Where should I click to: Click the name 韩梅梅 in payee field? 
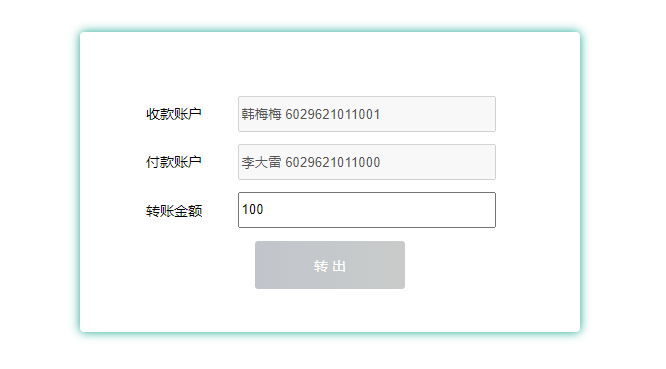click(261, 114)
